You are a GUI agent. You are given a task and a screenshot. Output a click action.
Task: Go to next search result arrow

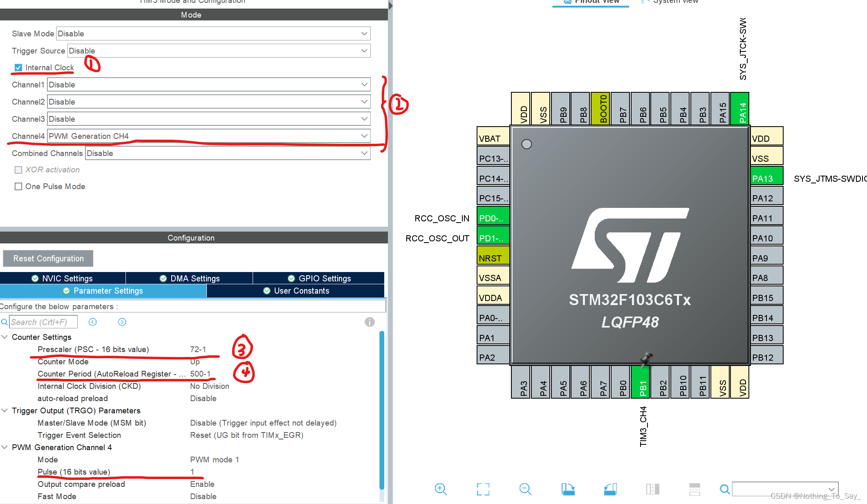[122, 322]
